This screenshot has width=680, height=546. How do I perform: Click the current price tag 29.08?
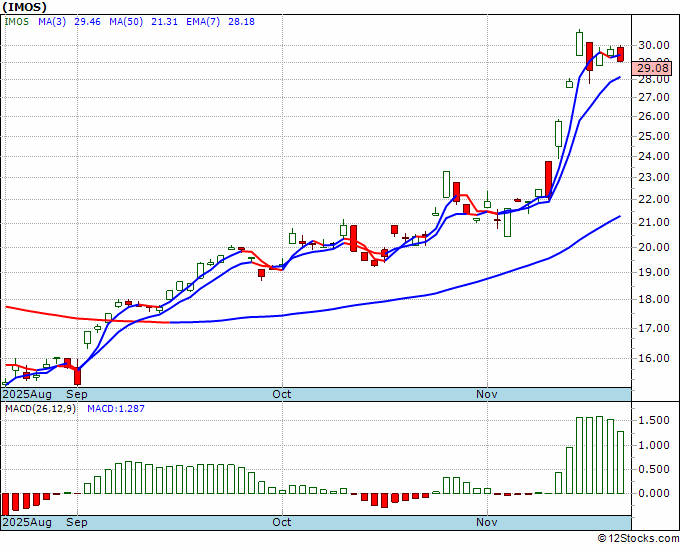coord(652,68)
